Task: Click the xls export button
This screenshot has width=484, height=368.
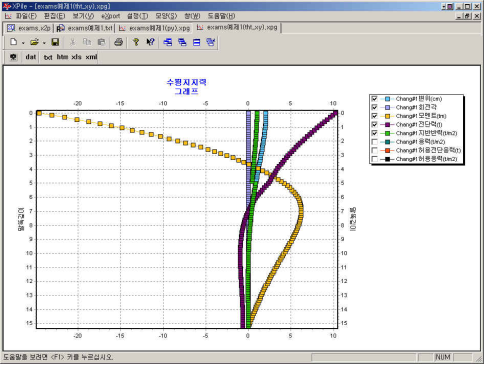Action: pos(76,57)
